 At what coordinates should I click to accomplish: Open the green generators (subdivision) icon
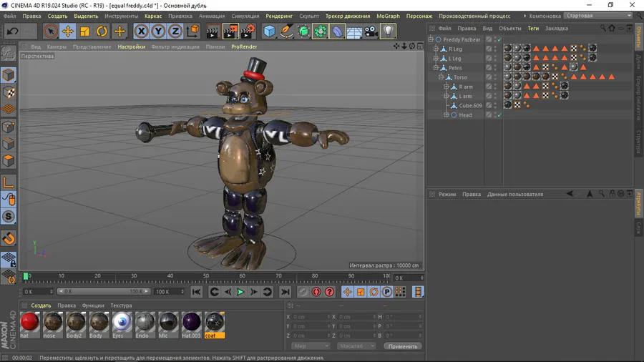(x=303, y=31)
